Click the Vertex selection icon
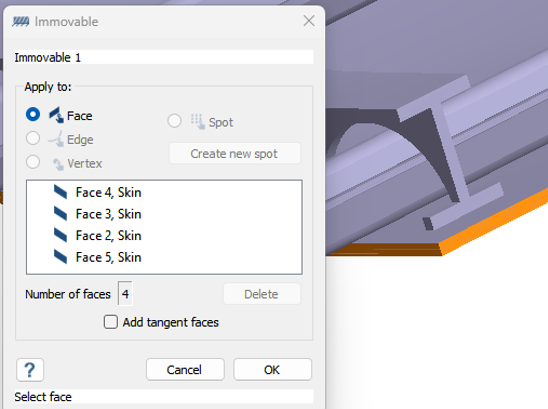Viewport: 548px width, 409px height. click(58, 164)
